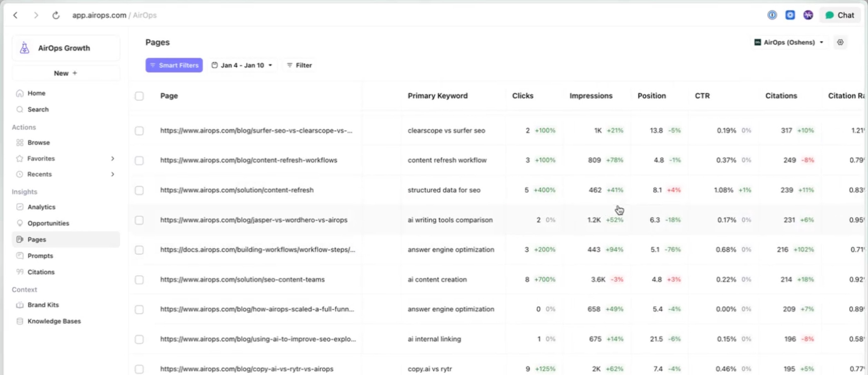The image size is (868, 375).
Task: Open the Chat panel
Action: [840, 15]
